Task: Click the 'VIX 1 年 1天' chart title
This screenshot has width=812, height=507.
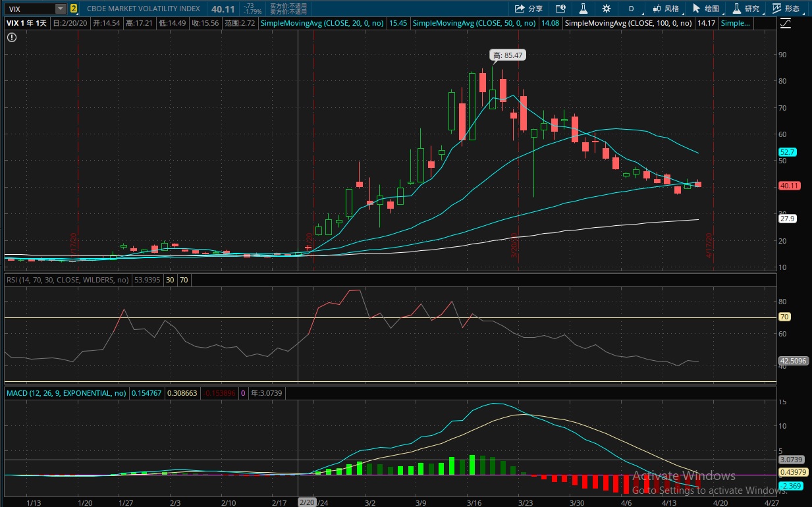Action: pyautogui.click(x=27, y=23)
